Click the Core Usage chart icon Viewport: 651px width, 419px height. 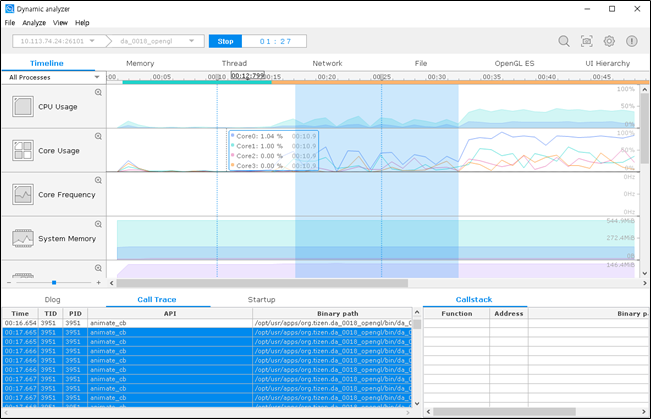[x=22, y=151]
